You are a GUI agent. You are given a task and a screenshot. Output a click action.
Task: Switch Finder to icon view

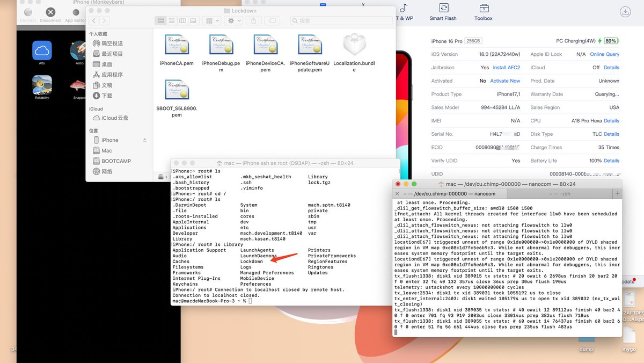(x=160, y=20)
